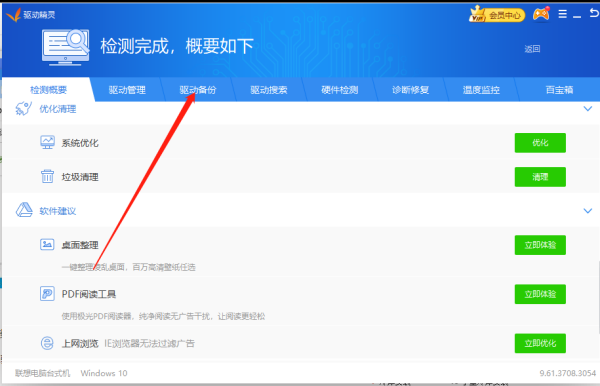Open the 驱动备份 tab

(x=198, y=90)
